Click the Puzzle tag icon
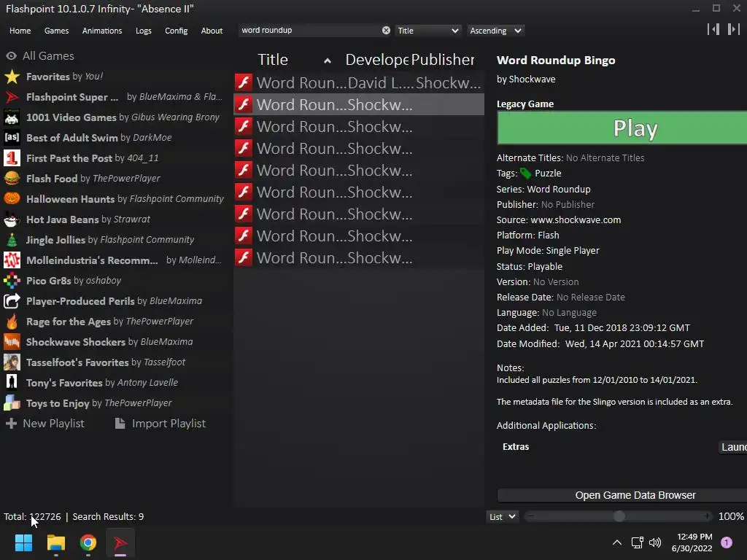747x560 pixels. (525, 174)
